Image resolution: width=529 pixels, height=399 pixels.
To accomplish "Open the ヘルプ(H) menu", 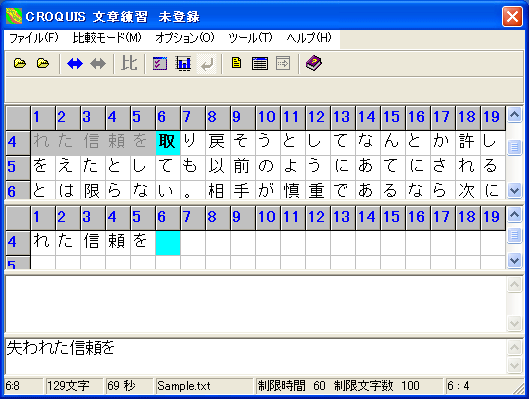I will [309, 38].
